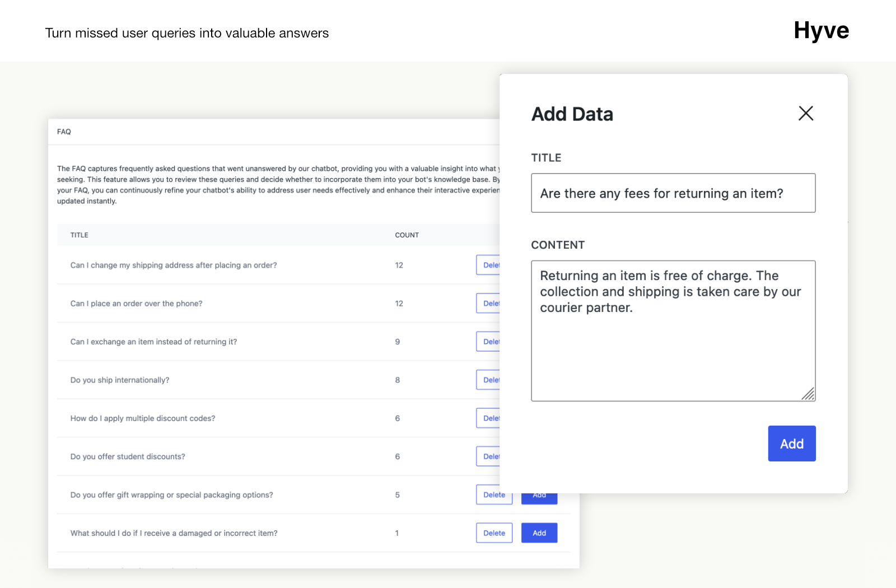The width and height of the screenshot is (896, 588).
Task: Delete the exchange an item question
Action: tap(488, 342)
